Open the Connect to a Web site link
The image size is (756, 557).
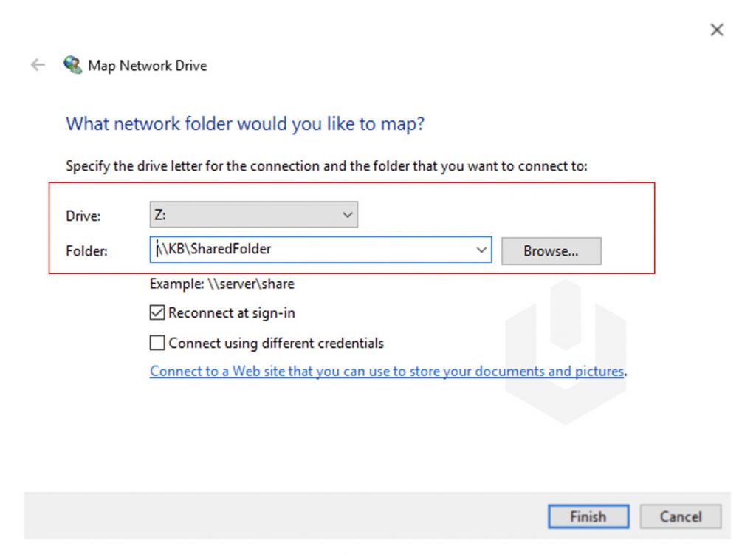coord(387,372)
